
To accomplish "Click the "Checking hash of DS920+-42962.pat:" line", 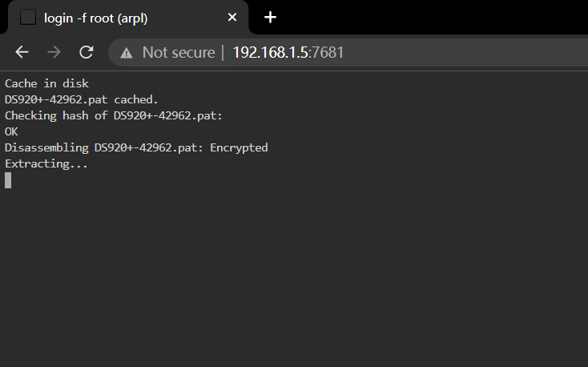I will click(114, 115).
